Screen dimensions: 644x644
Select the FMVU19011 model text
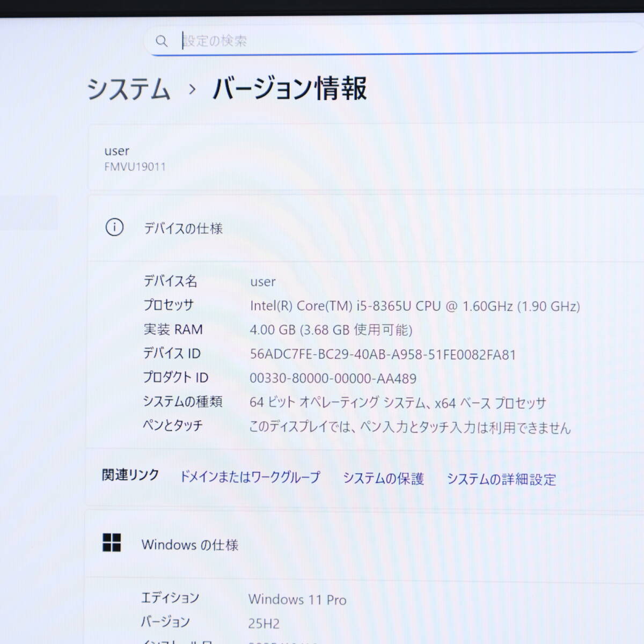click(x=135, y=167)
